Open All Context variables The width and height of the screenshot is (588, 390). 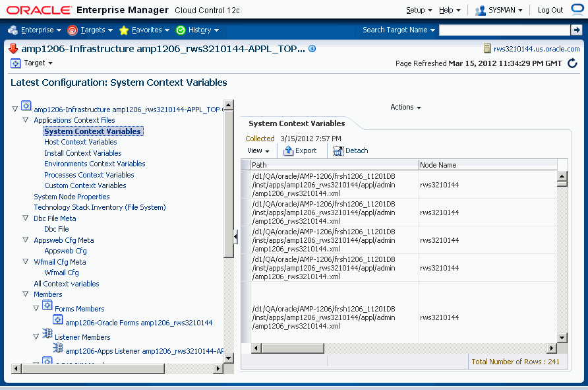coord(67,284)
